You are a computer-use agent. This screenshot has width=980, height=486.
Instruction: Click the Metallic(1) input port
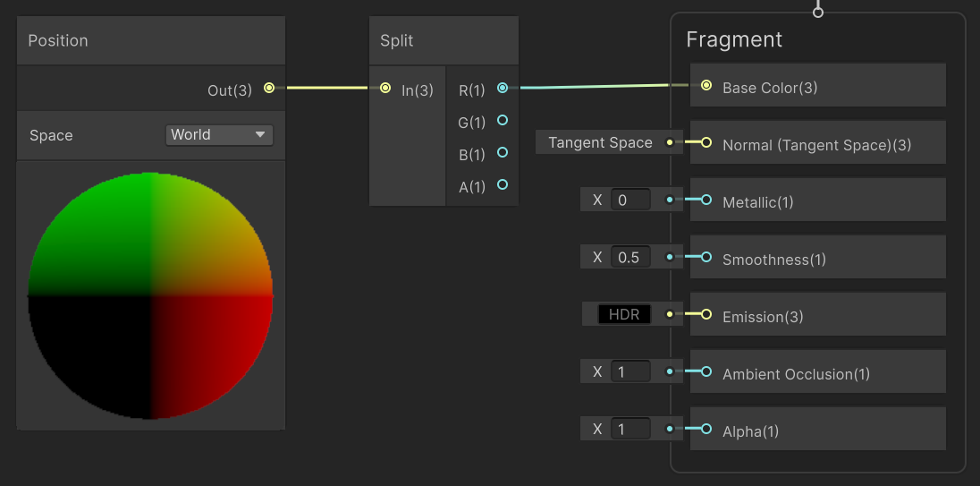(706, 200)
